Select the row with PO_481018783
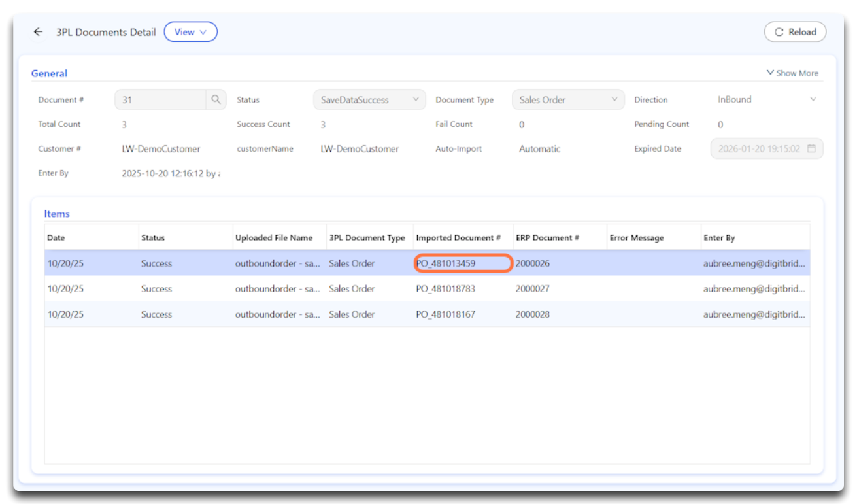The image size is (857, 504). pyautogui.click(x=446, y=289)
